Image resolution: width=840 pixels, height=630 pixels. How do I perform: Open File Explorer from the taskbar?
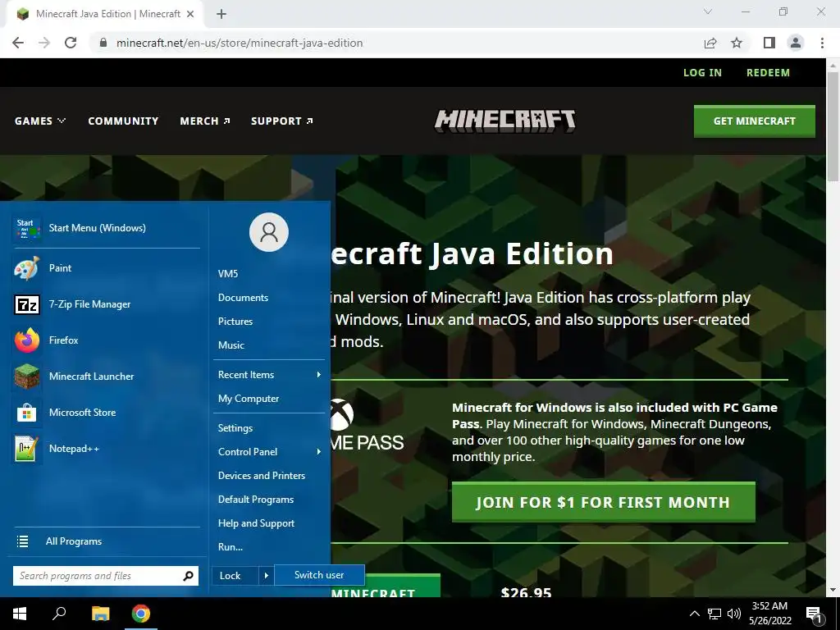click(x=100, y=614)
